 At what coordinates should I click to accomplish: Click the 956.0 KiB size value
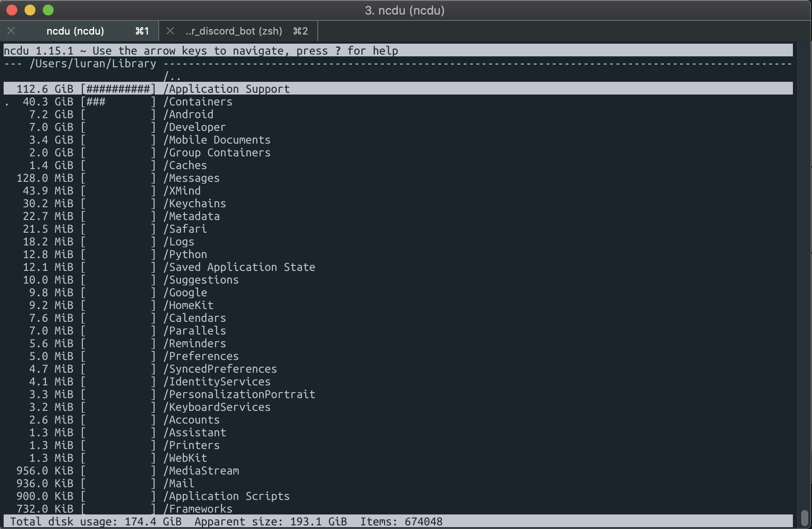[45, 471]
